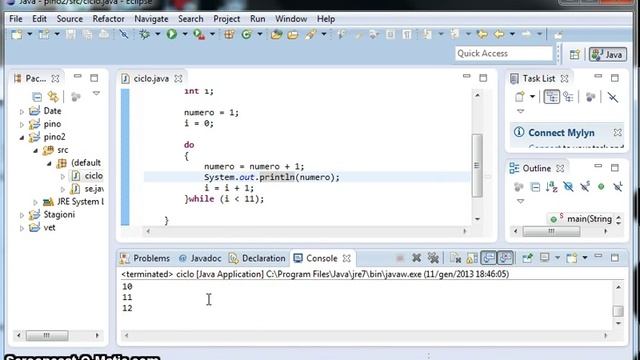
Task: Clear the console output icon
Action: [455, 258]
